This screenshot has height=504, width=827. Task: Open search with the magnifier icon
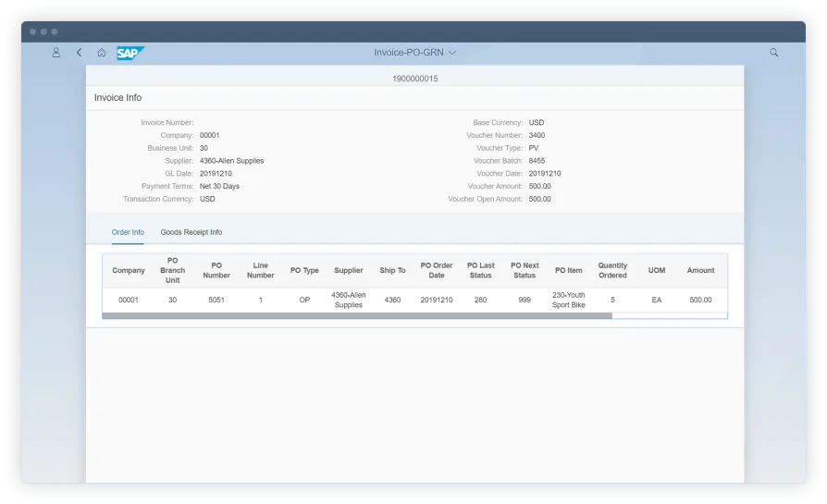click(774, 53)
